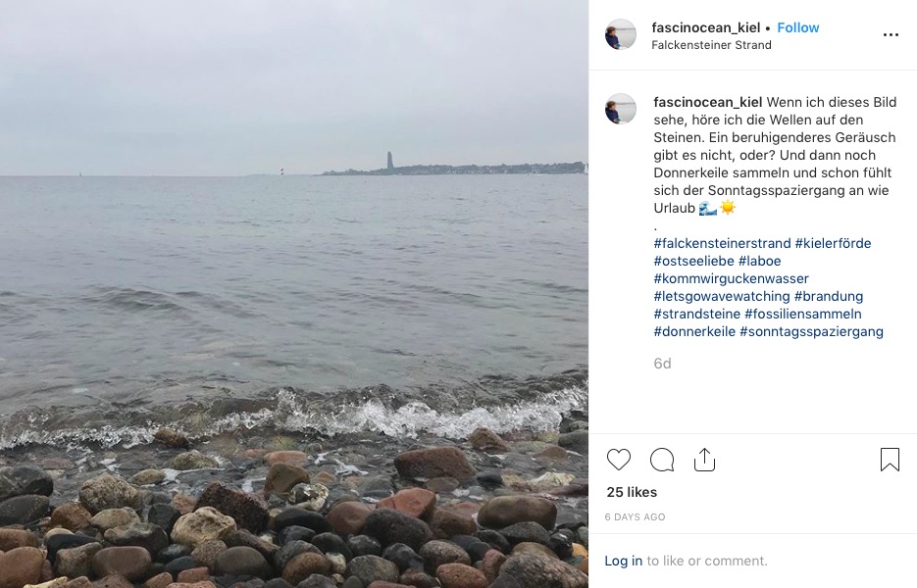Open the three-dot more options menu
This screenshot has height=588, width=917.
pos(891,35)
